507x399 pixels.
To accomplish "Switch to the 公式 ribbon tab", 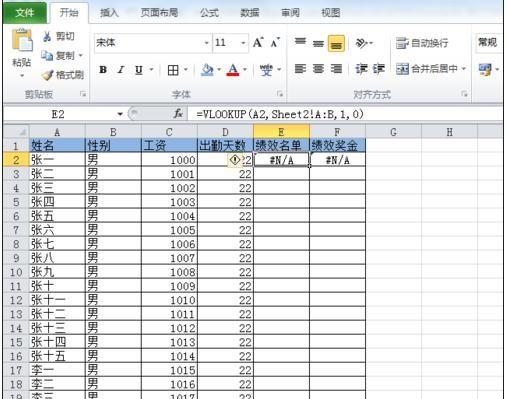I will point(209,13).
